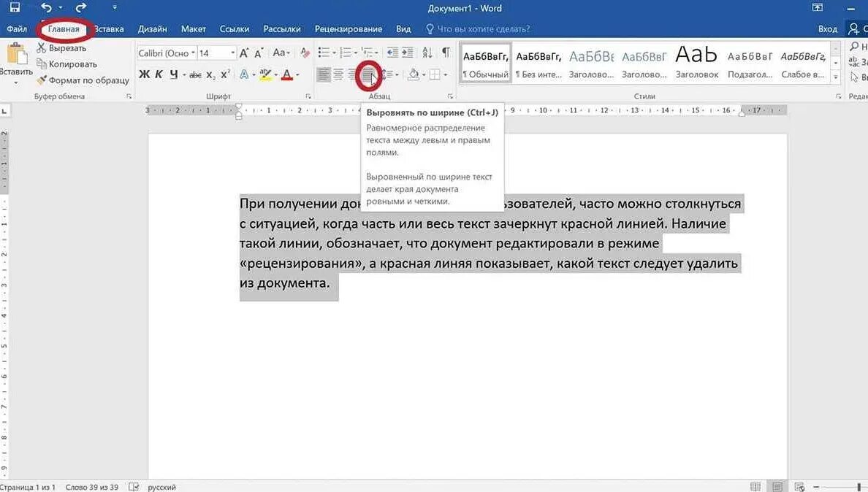Apply borders with the grid icon

435,74
